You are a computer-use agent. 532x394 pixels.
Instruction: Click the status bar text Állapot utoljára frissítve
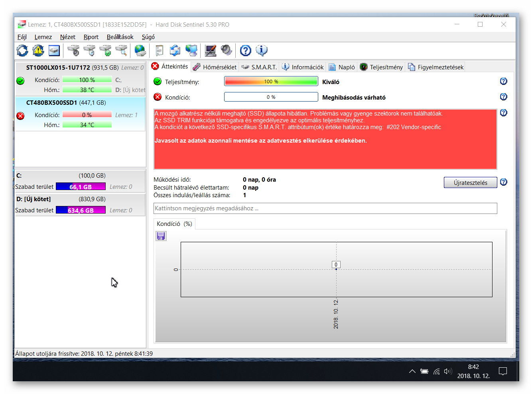tap(84, 354)
